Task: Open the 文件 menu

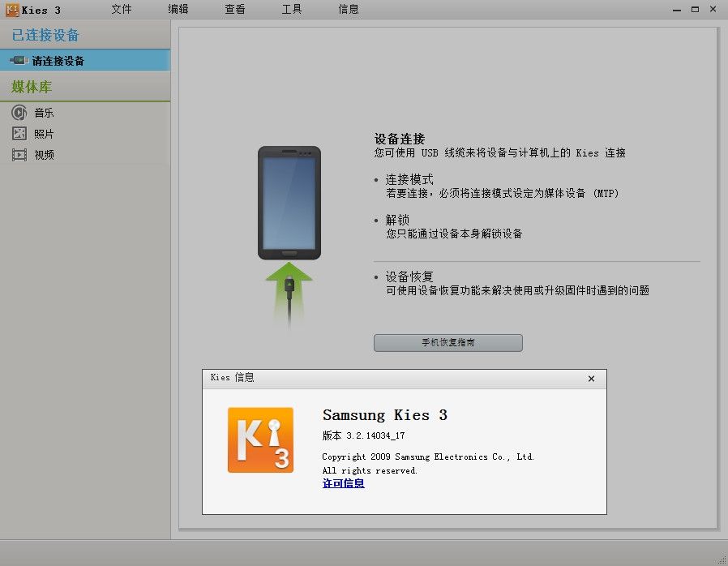Action: pos(121,9)
